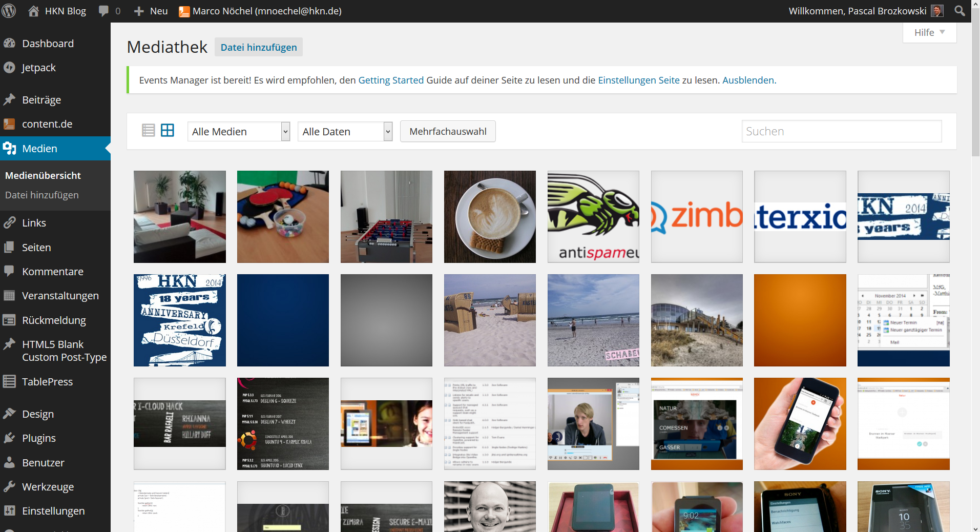980x532 pixels.
Task: Click the Beiträge pin icon
Action: click(9, 100)
